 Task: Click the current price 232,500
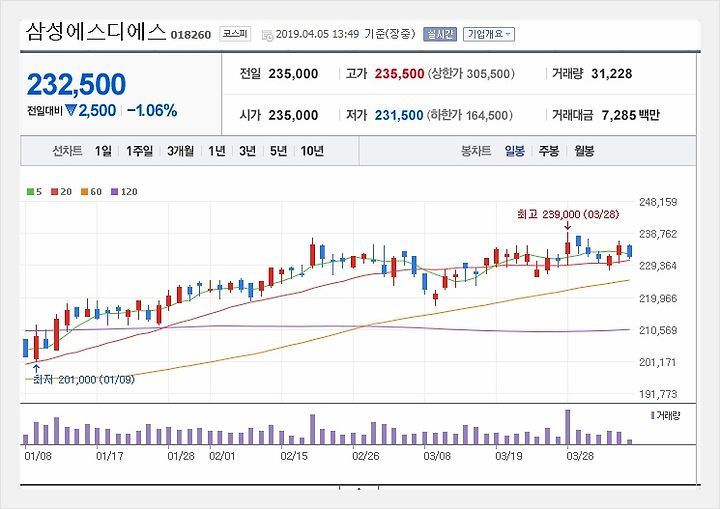pos(76,84)
